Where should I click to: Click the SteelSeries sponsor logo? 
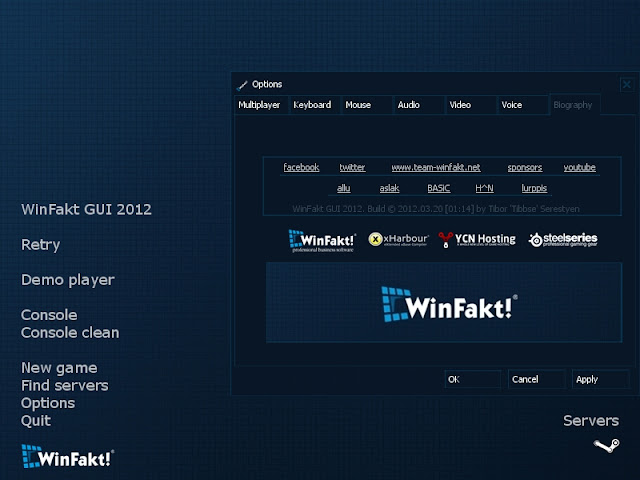tap(563, 240)
